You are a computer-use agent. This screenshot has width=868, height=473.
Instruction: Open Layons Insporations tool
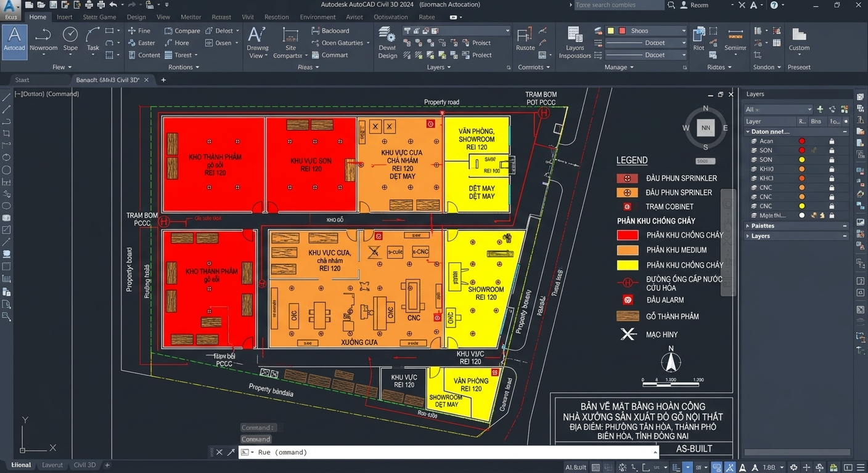click(x=575, y=42)
